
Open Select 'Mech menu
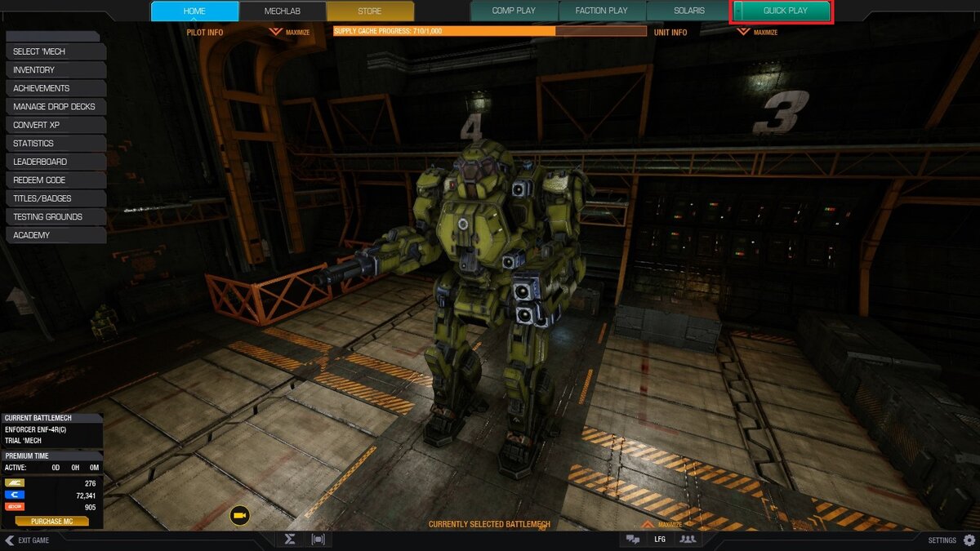(x=56, y=51)
